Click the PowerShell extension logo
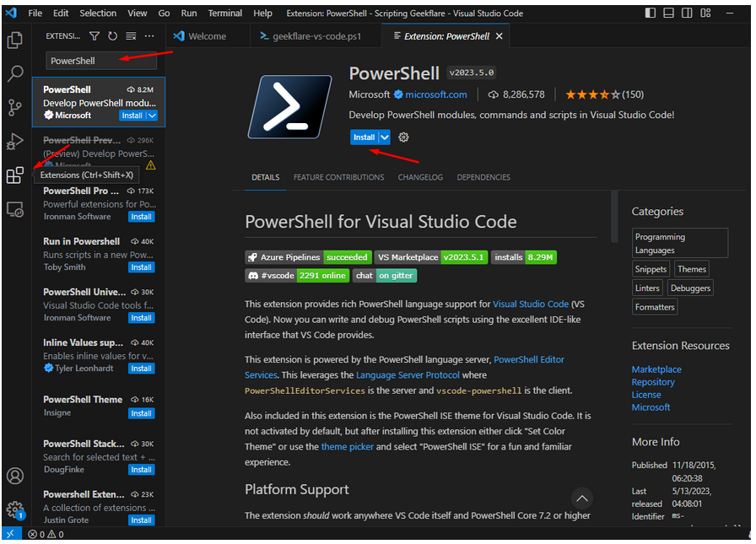 289,107
